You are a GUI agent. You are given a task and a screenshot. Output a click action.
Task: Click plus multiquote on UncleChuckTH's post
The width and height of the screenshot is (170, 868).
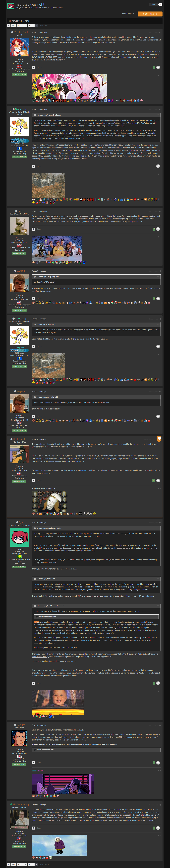pos(33,481)
